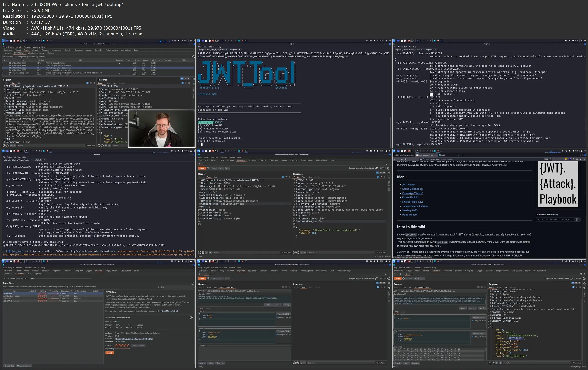Click Install in bottom-left BApp Store frame
The image size is (588, 370).
[x=110, y=353]
